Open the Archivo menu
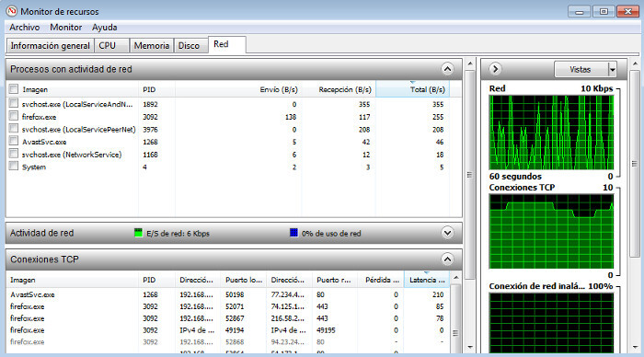 click(25, 28)
